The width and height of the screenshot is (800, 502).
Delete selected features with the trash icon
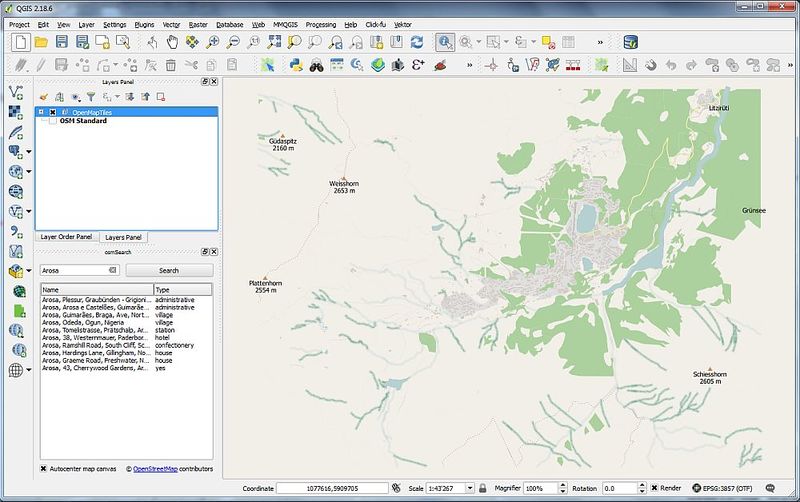pyautogui.click(x=171, y=65)
